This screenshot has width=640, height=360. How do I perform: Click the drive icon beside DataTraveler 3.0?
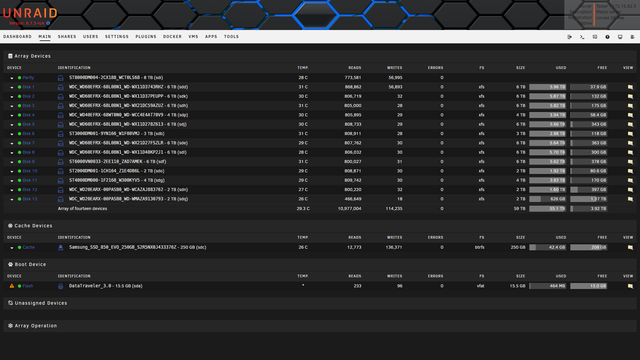60,286
